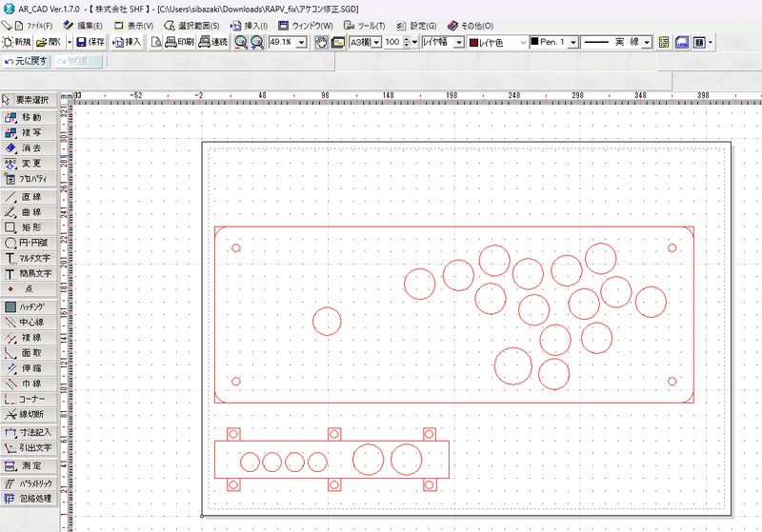Pick the 消去 erase tool

(29, 148)
